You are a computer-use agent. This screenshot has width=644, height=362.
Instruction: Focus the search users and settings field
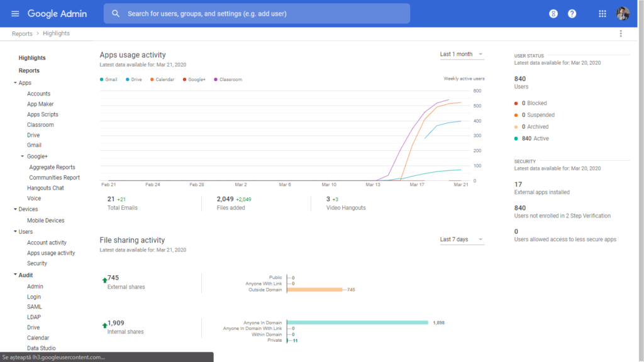pos(257,14)
